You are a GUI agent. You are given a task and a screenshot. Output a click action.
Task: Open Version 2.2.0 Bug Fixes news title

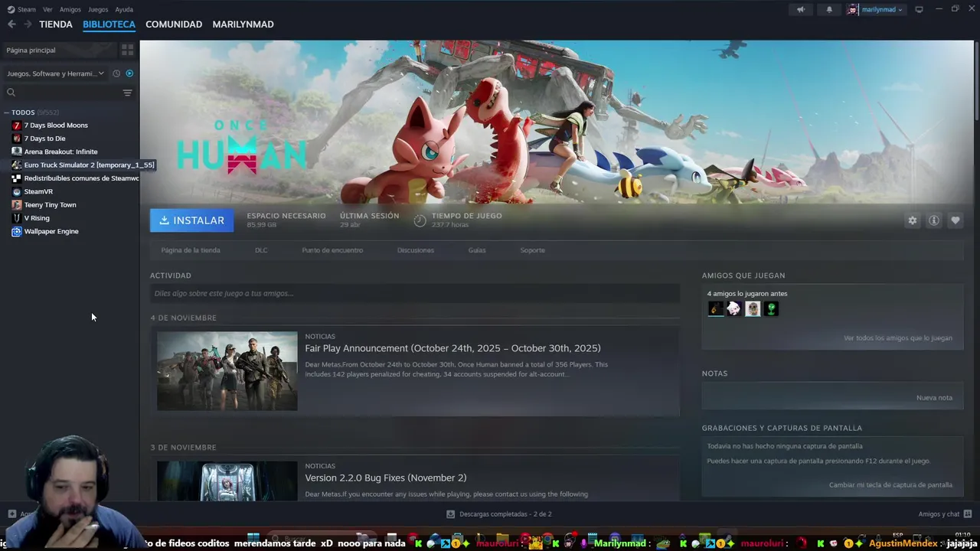tap(386, 478)
